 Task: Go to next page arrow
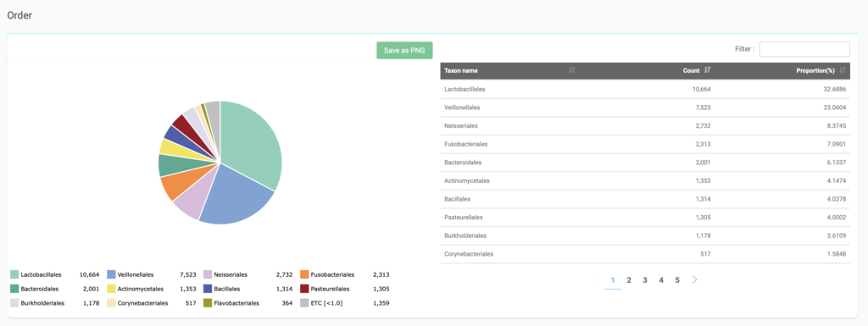pos(695,280)
